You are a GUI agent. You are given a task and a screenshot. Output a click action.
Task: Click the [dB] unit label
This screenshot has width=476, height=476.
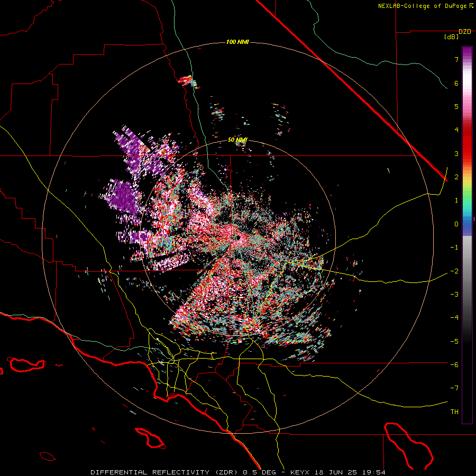click(x=452, y=37)
